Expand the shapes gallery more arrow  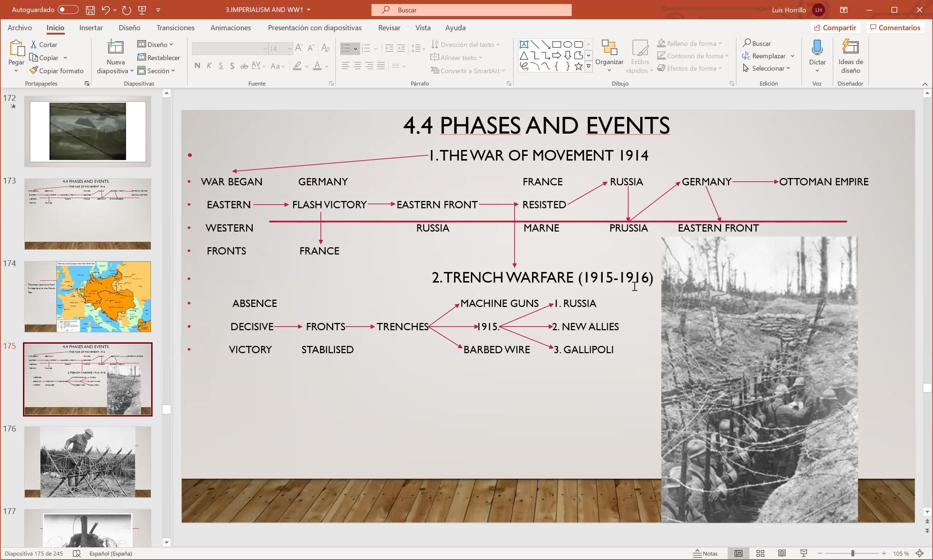(588, 66)
